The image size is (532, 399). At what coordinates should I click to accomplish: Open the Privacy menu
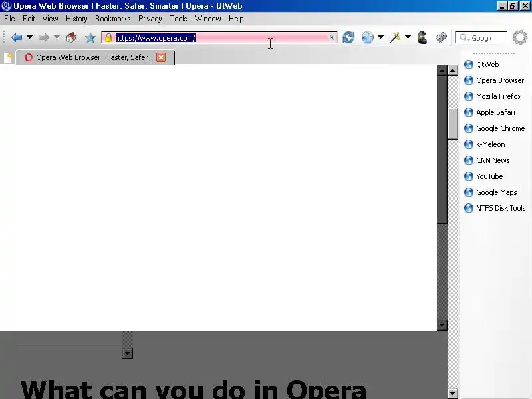point(150,19)
